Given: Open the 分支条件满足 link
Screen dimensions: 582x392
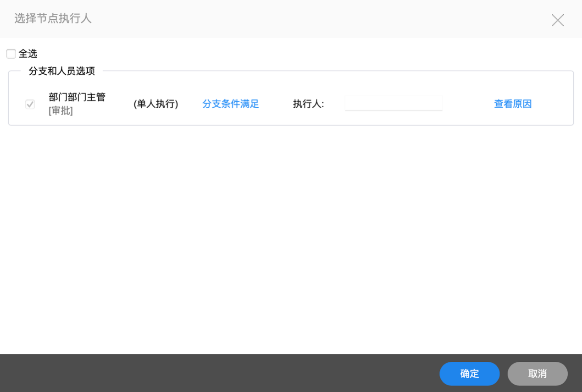Looking at the screenshot, I should [231, 104].
